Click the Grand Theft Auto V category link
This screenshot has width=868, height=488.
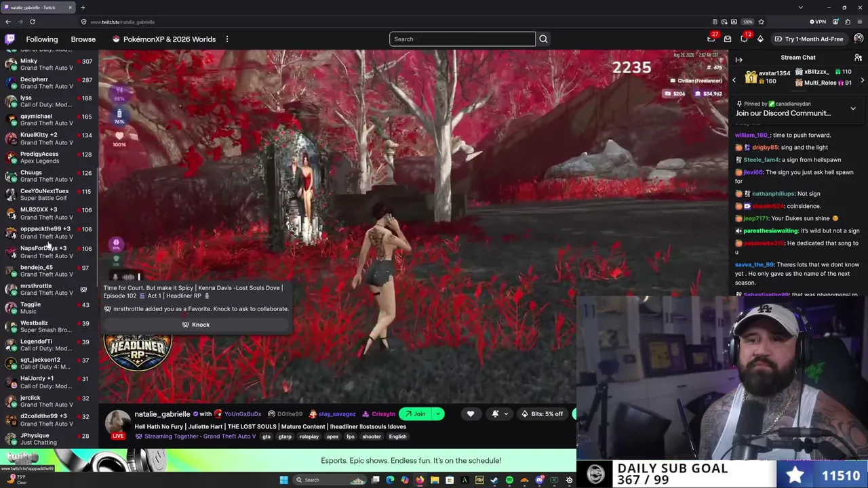click(229, 436)
